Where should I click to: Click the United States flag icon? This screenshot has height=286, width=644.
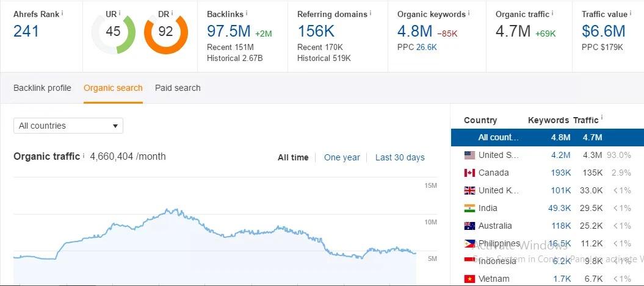click(469, 155)
